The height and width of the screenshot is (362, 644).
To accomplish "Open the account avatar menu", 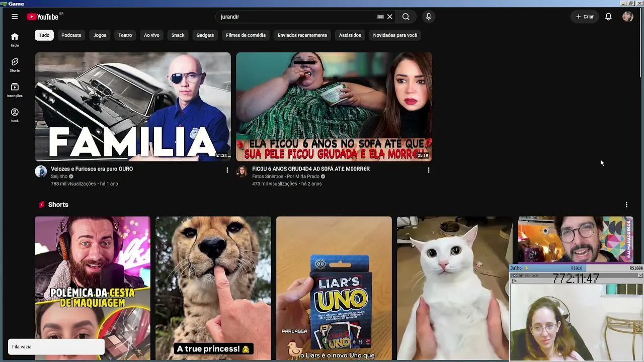I will (x=627, y=17).
